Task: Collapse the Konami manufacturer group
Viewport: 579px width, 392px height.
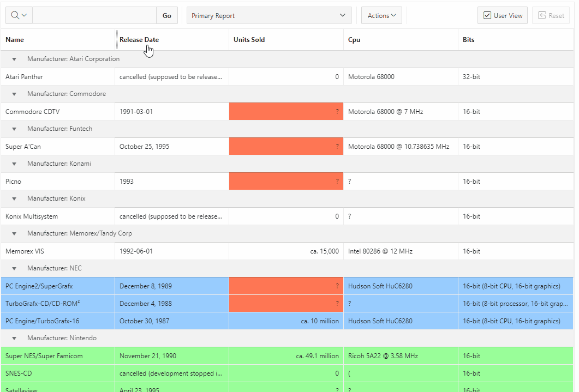Action: 14,164
